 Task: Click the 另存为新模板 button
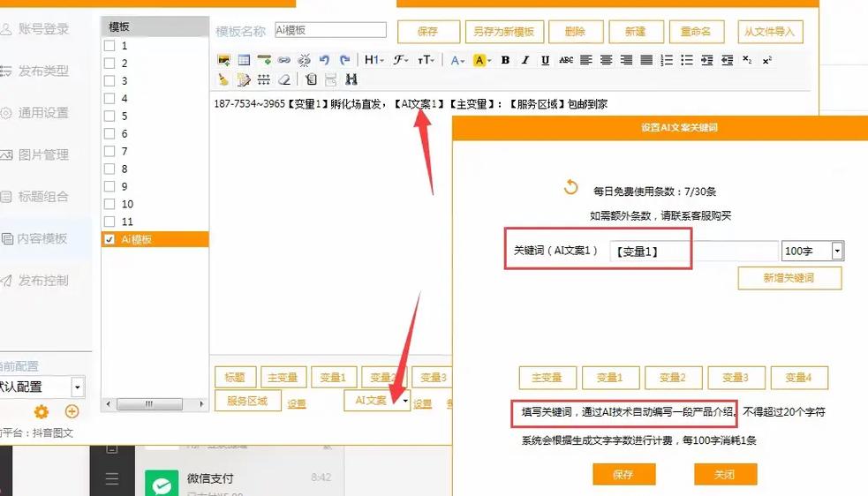click(503, 32)
